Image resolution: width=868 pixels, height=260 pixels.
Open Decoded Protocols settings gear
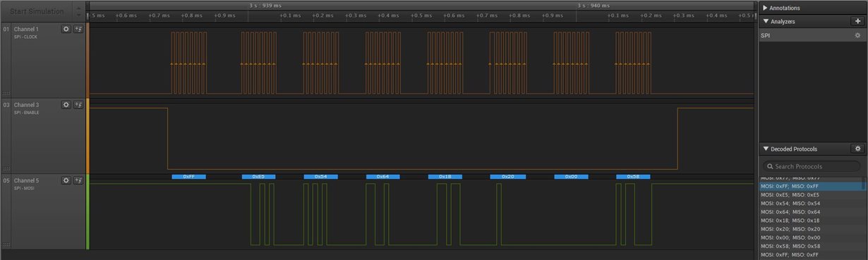click(x=857, y=149)
